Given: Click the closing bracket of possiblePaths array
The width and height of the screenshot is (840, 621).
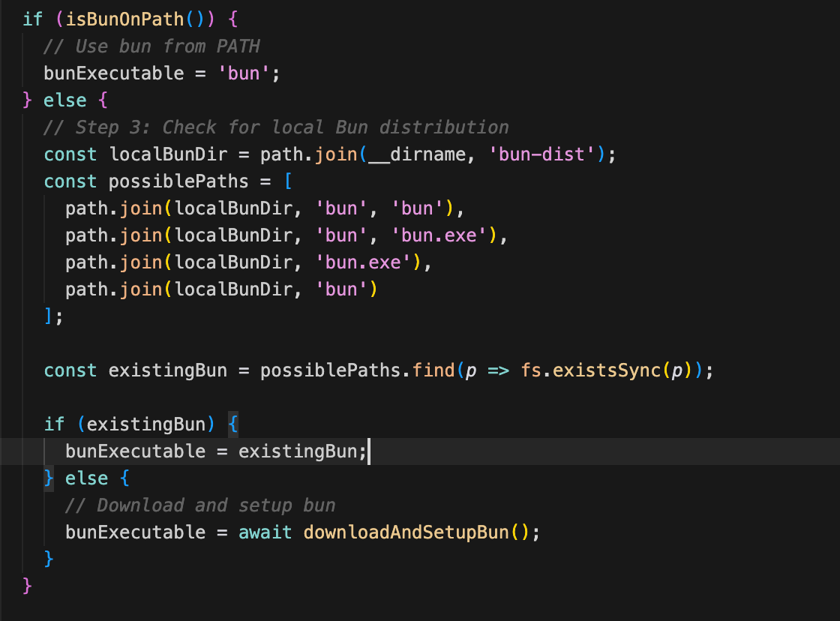Looking at the screenshot, I should point(49,316).
